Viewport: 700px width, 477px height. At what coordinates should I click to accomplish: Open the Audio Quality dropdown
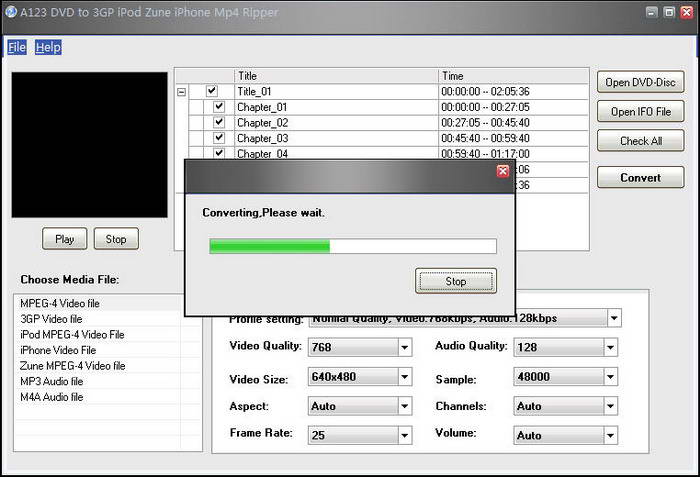(x=610, y=347)
